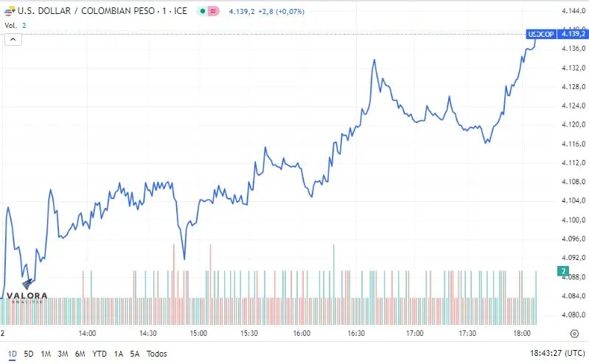Screen dimensions: 589x364
Task: Open chart settings gear icon
Action: 574,334
